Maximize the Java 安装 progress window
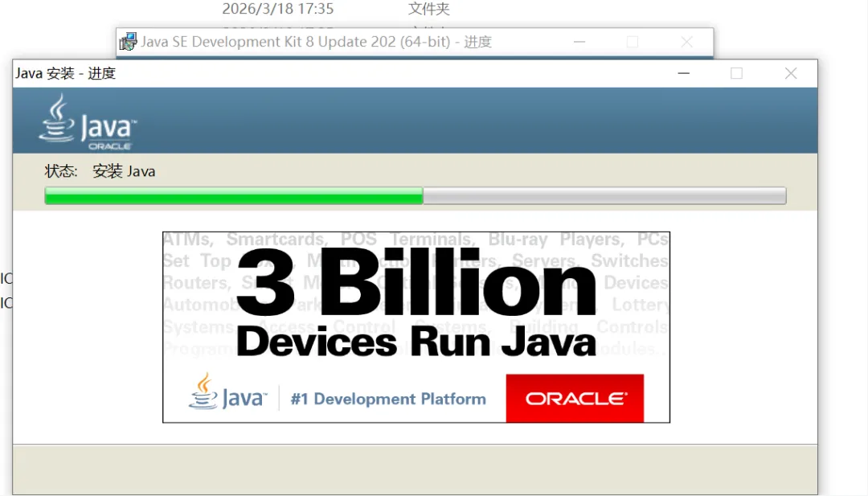This screenshot has height=496, width=868. click(736, 73)
